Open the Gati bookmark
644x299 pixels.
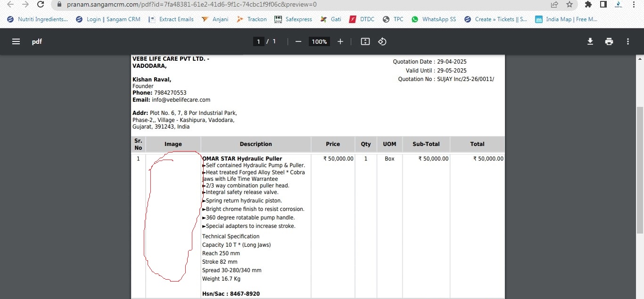(x=330, y=19)
